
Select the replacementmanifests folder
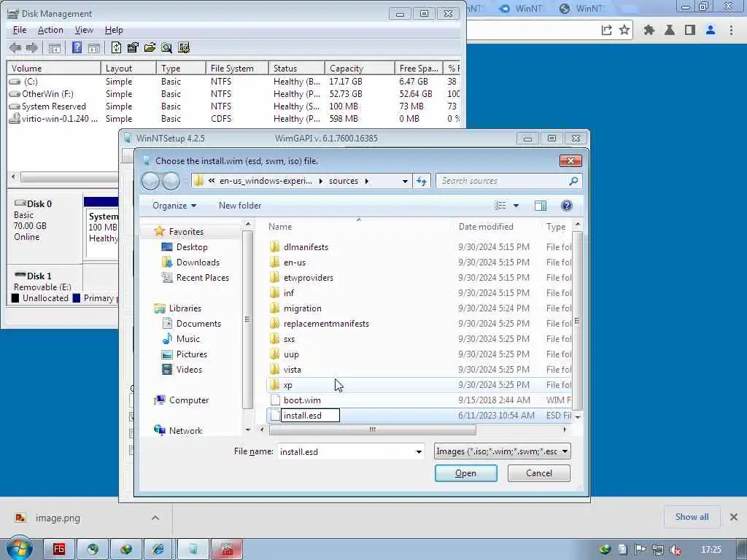tap(326, 324)
